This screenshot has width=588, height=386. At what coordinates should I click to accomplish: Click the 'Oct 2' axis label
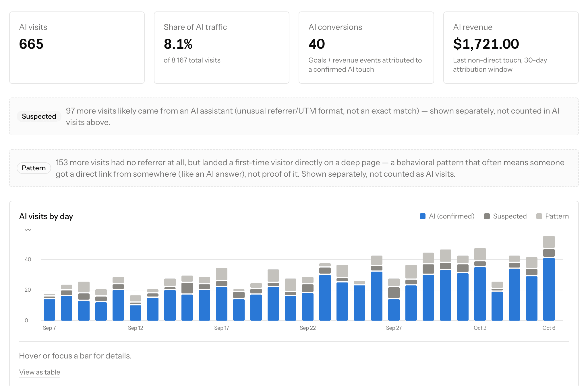480,328
